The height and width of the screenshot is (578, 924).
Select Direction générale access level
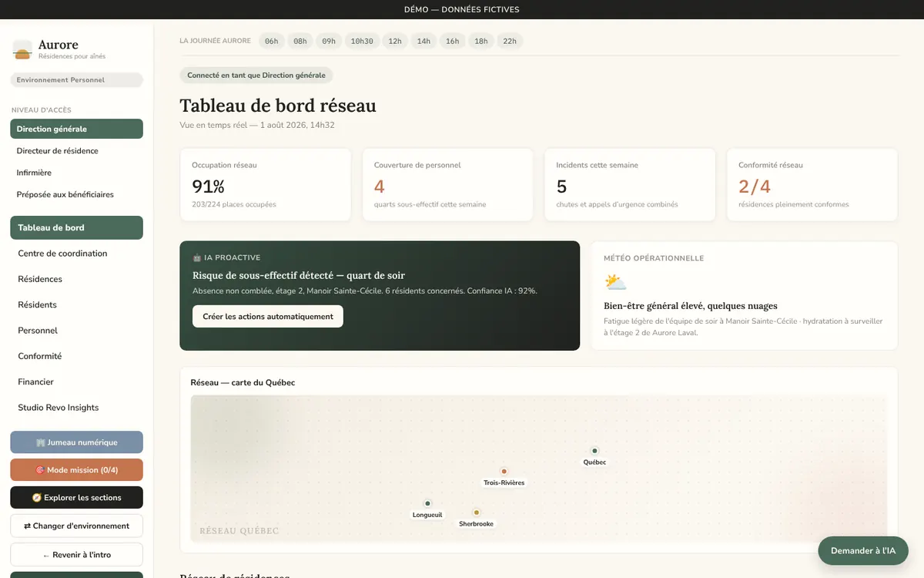76,129
